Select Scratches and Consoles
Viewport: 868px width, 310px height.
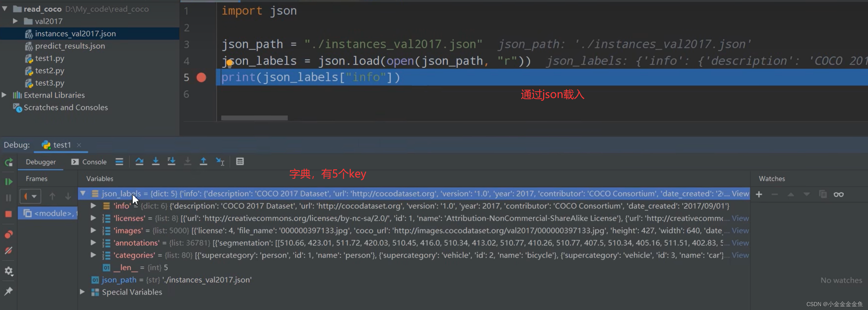pos(66,107)
